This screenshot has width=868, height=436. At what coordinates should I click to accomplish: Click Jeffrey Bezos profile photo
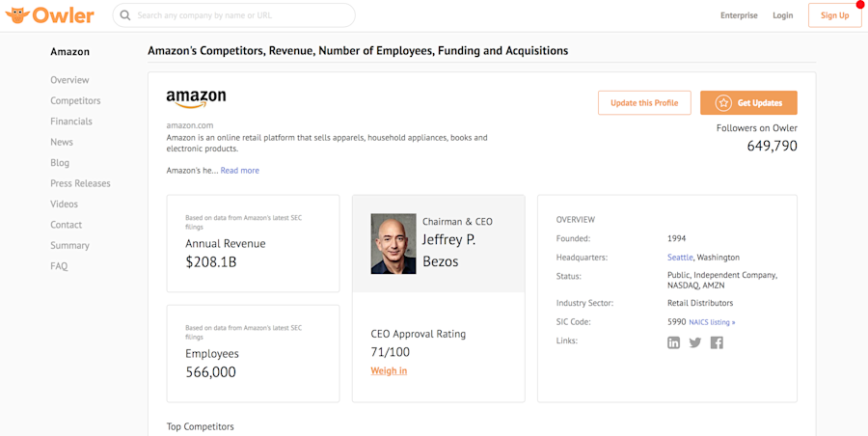(393, 244)
